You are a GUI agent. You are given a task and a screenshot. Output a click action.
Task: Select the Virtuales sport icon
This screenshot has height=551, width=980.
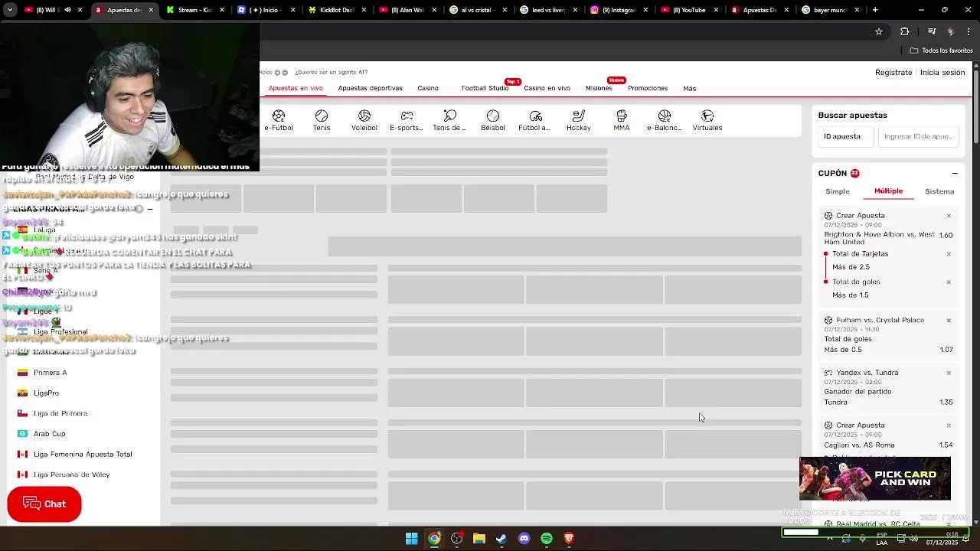tap(707, 120)
